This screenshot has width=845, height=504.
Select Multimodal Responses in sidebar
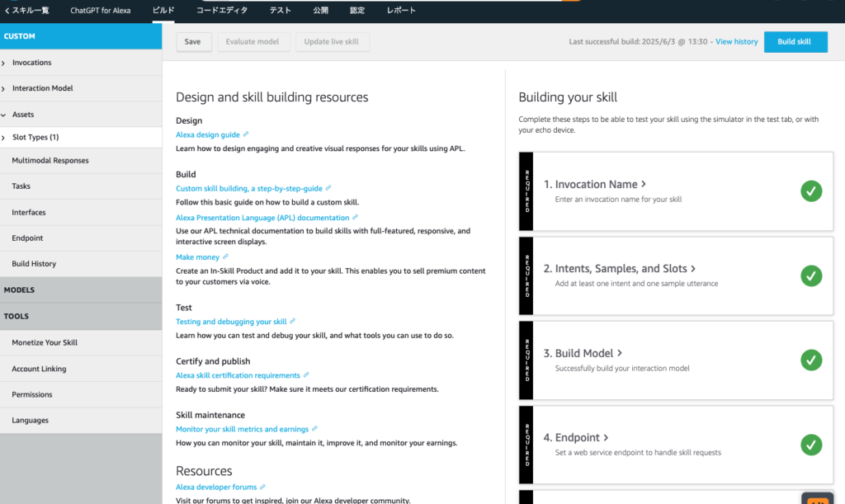(81, 161)
